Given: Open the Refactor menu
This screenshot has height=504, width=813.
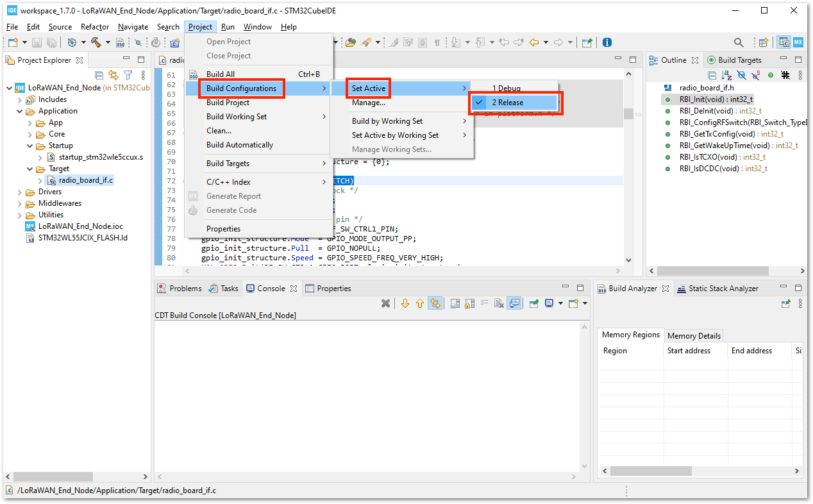Looking at the screenshot, I should coord(95,27).
